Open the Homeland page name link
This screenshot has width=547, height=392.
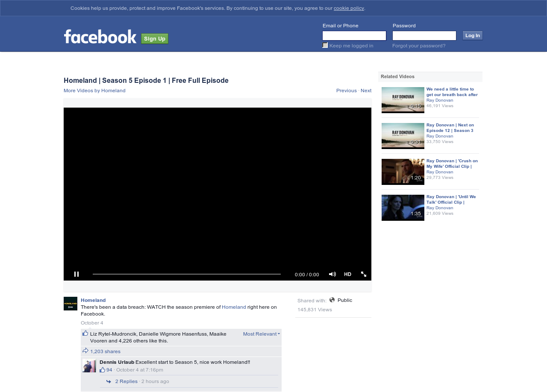point(93,300)
